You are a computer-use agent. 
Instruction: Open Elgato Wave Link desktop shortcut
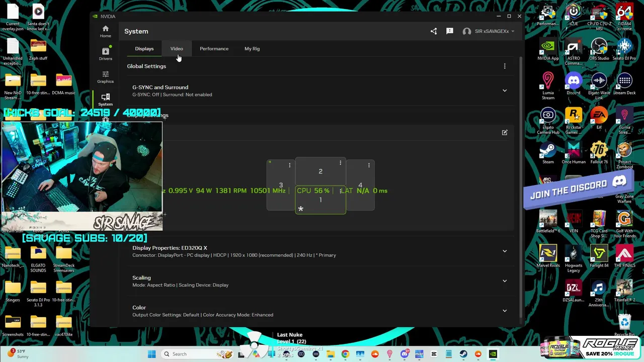599,86
